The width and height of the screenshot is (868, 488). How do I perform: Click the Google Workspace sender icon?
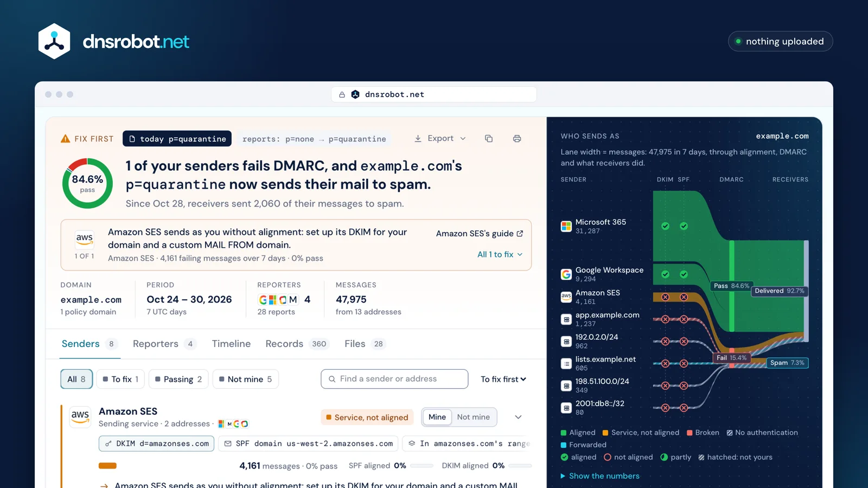point(566,274)
